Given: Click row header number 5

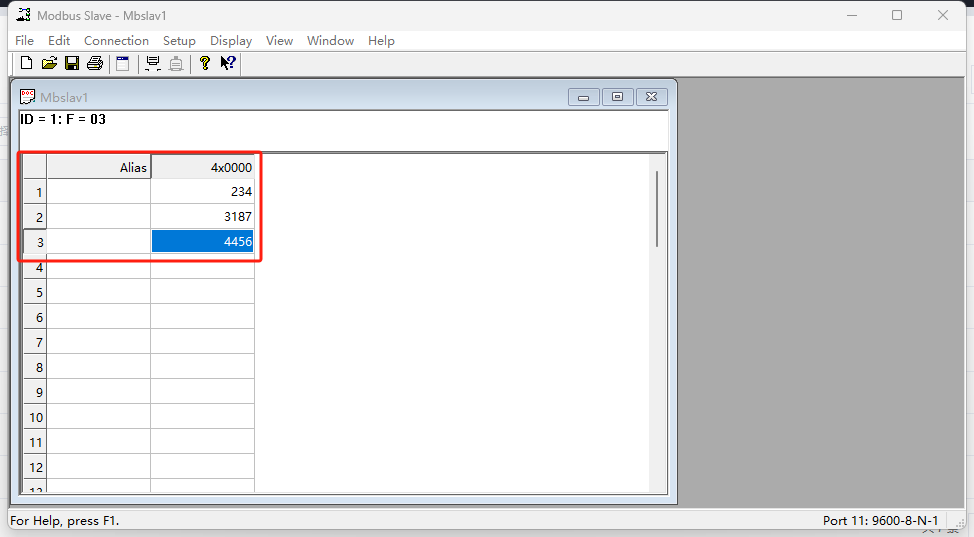Looking at the screenshot, I should coord(36,293).
